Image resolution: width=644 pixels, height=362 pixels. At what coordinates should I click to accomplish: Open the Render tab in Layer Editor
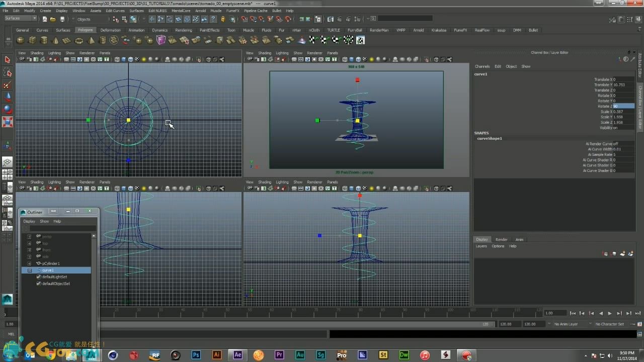[501, 239]
